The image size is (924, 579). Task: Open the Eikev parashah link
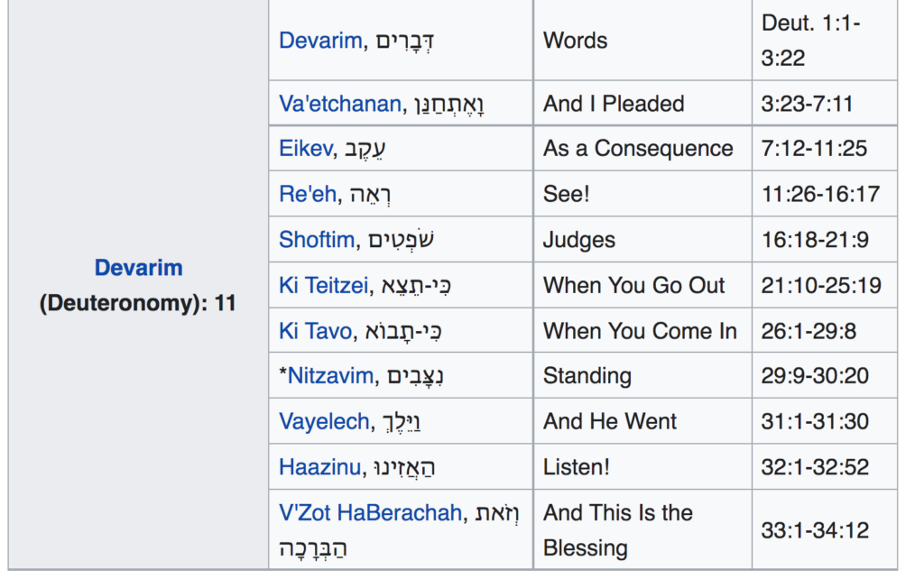[305, 149]
